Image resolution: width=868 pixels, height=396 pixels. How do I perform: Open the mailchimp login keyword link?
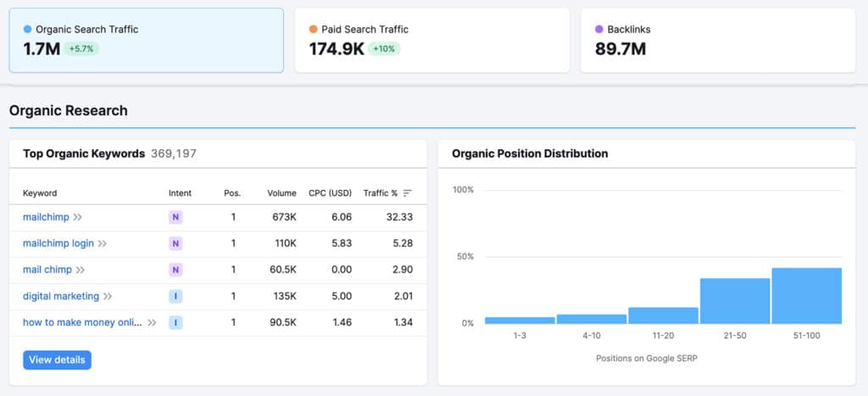point(58,243)
